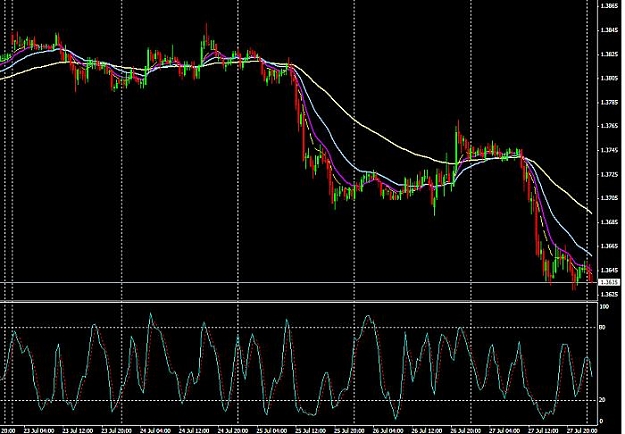Click the 1.3765 price axis label
Viewport: 625px width, 434px height.
(x=610, y=126)
